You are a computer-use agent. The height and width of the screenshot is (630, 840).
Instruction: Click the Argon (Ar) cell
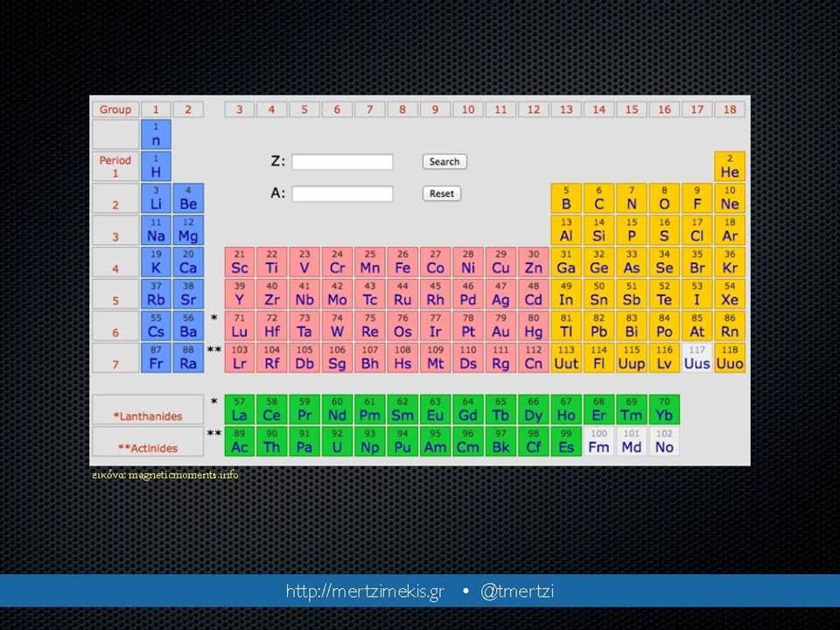pyautogui.click(x=730, y=230)
